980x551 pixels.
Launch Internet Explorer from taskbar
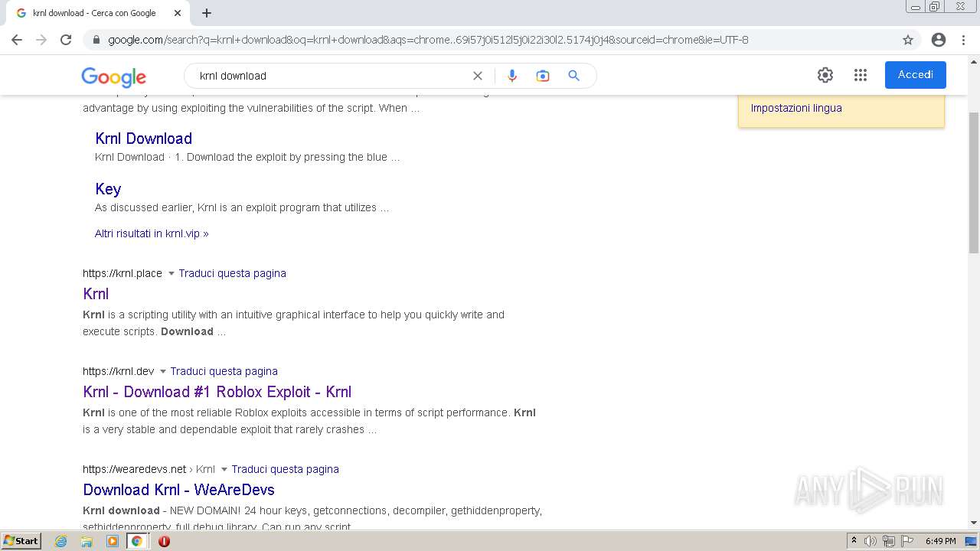point(61,541)
